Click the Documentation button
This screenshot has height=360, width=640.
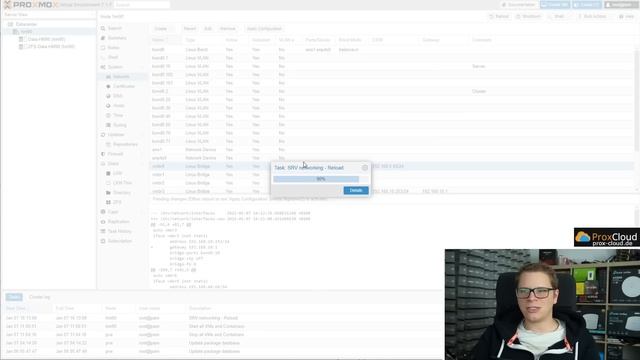click(519, 5)
